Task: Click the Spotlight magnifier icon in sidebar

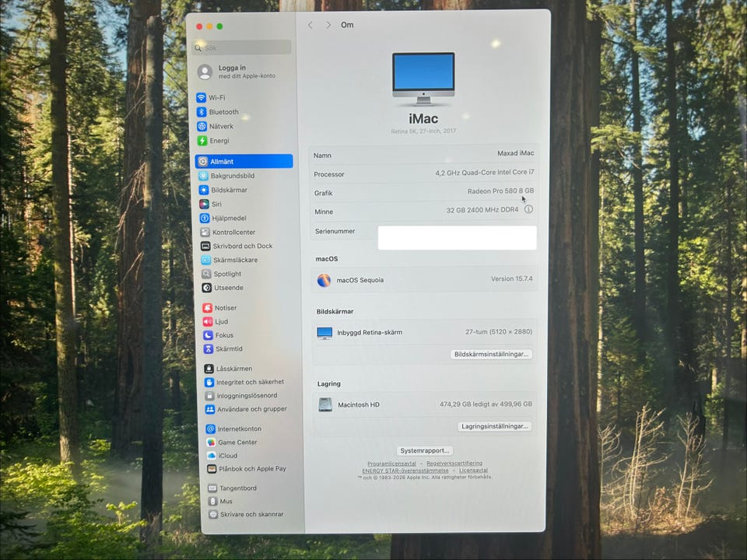Action: [206, 274]
